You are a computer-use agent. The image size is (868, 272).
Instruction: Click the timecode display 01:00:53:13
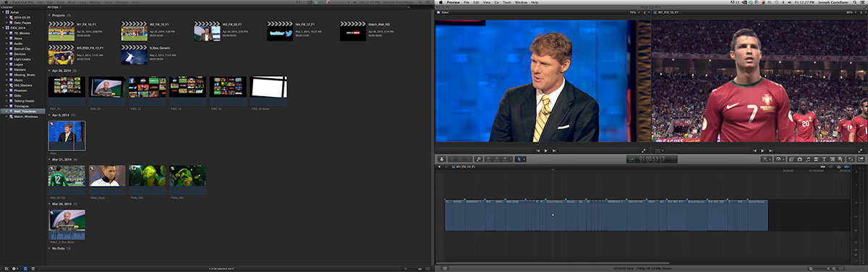[x=652, y=159]
